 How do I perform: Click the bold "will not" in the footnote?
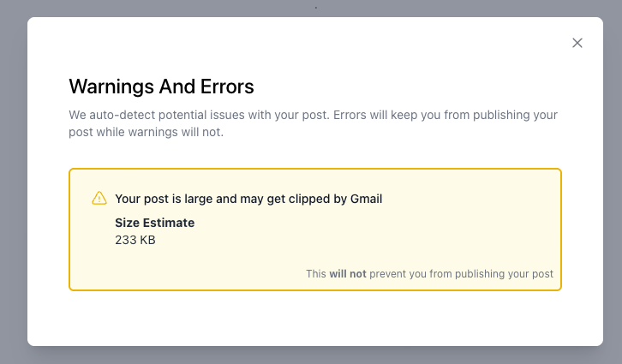[x=348, y=274]
